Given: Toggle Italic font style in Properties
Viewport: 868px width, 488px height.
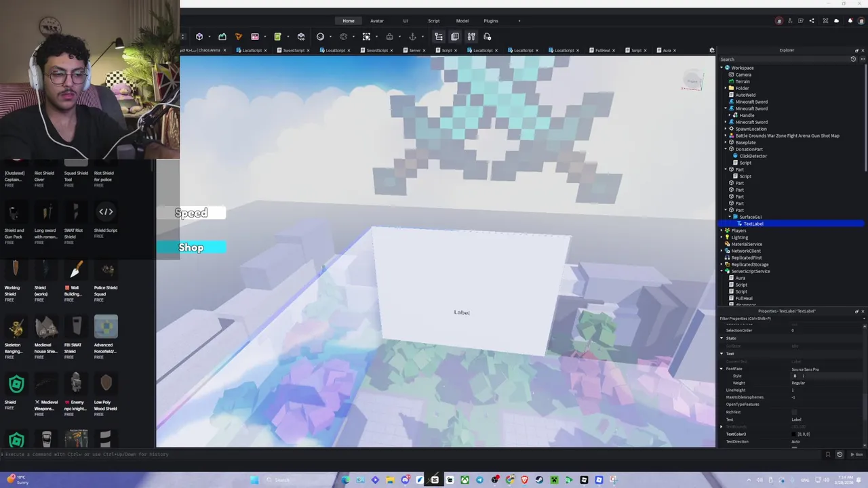Looking at the screenshot, I should coord(803,376).
